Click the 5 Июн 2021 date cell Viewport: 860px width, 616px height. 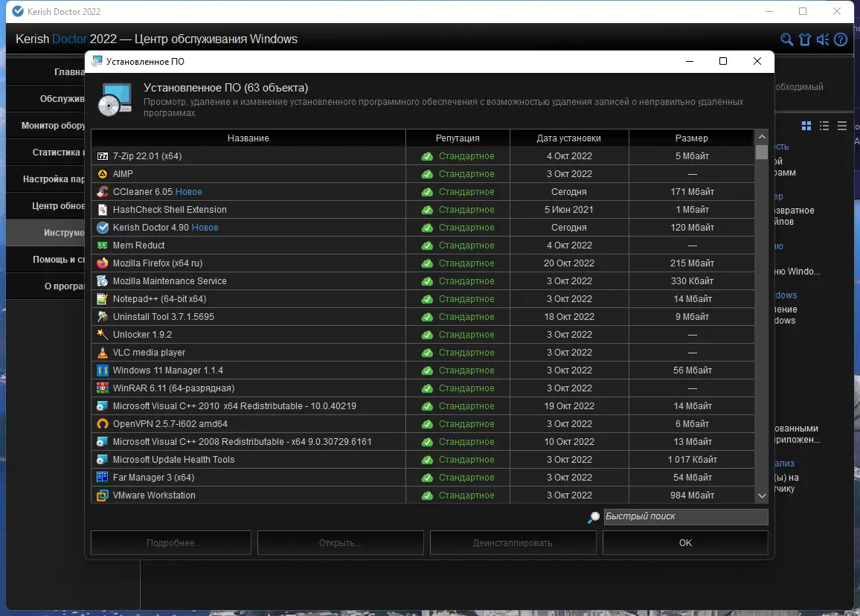pyautogui.click(x=569, y=210)
